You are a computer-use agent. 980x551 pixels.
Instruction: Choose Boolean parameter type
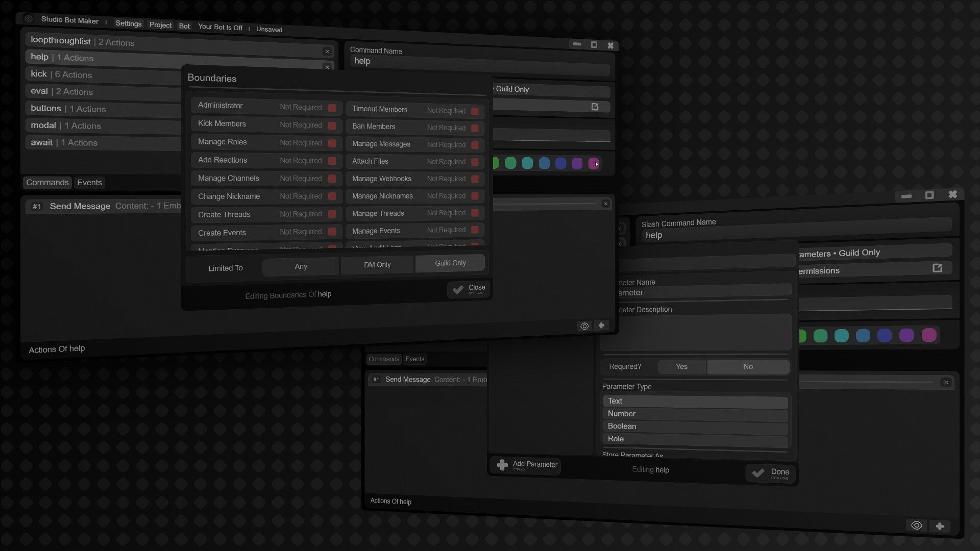coord(695,427)
